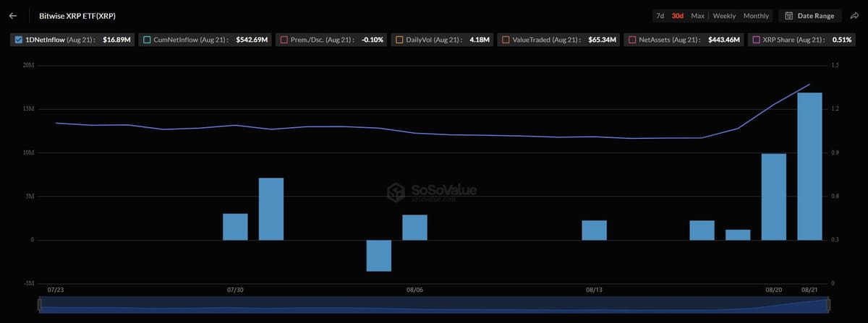
Task: Click the 0.51% XRP Share value
Action: click(x=841, y=40)
